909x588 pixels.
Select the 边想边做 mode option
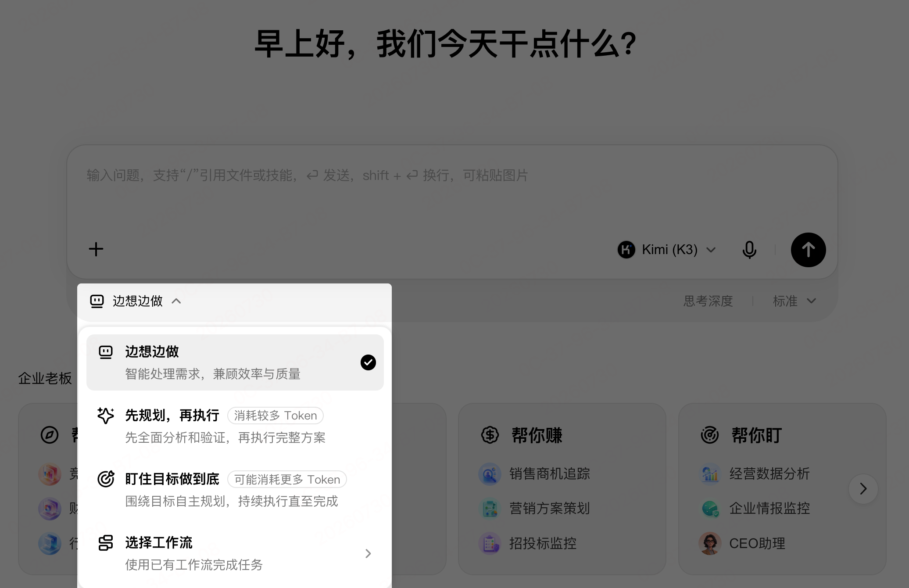235,362
